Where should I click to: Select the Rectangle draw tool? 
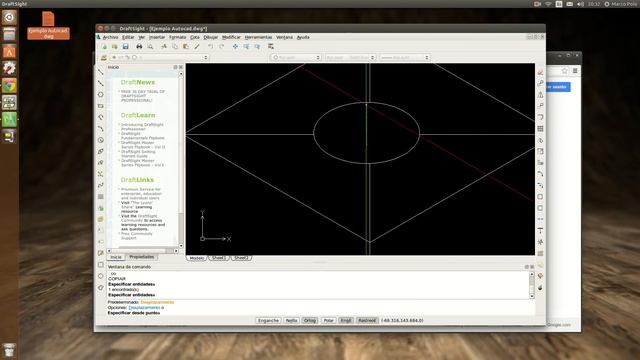100,106
